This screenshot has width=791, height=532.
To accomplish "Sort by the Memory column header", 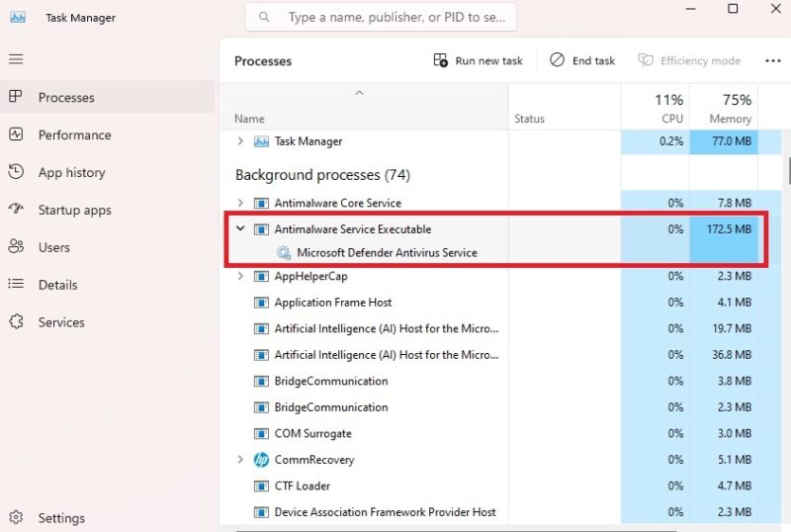I will pos(724,108).
